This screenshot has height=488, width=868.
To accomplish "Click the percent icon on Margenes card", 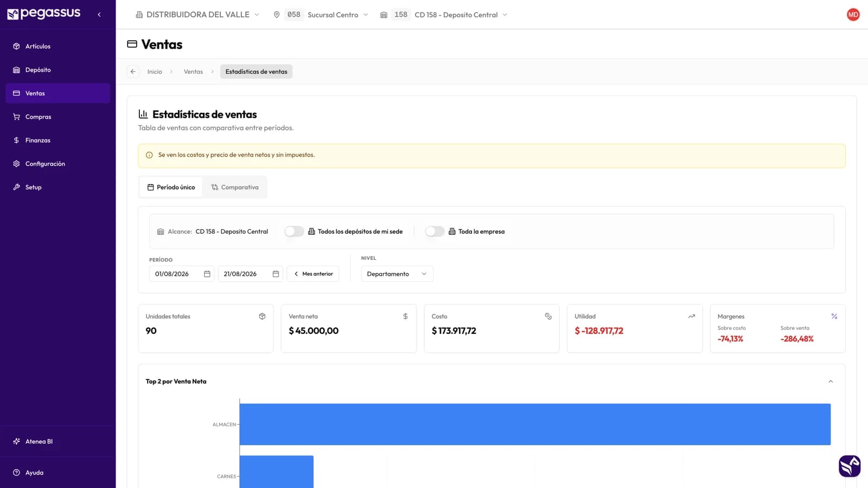I will [834, 316].
